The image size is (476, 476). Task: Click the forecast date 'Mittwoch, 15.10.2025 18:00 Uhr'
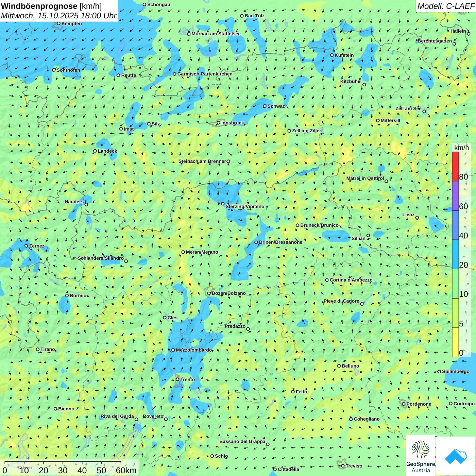(58, 16)
